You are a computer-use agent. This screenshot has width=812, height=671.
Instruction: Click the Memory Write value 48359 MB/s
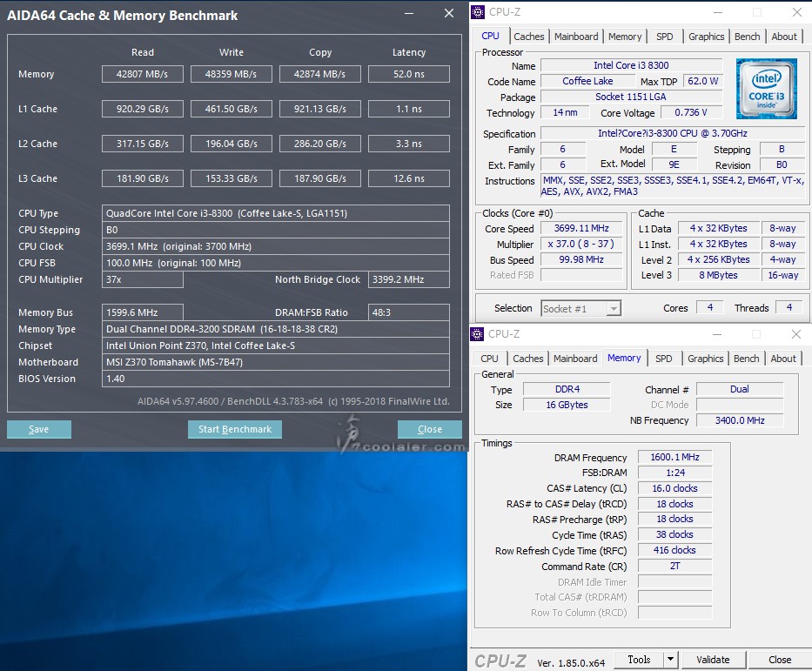coord(231,74)
